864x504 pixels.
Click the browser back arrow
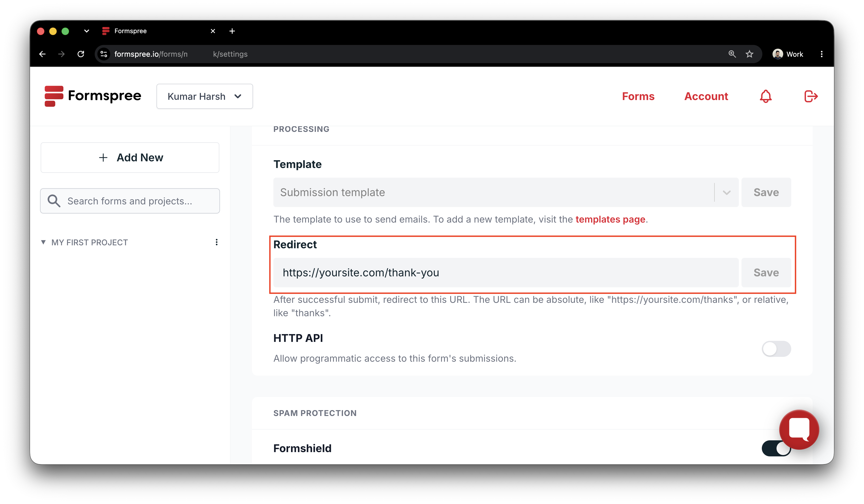click(43, 54)
